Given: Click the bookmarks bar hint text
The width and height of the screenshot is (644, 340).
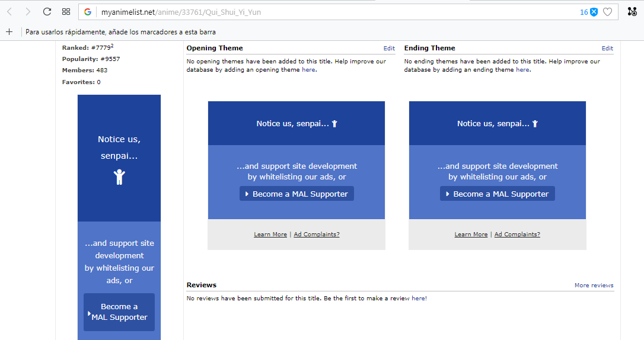Looking at the screenshot, I should [x=120, y=32].
